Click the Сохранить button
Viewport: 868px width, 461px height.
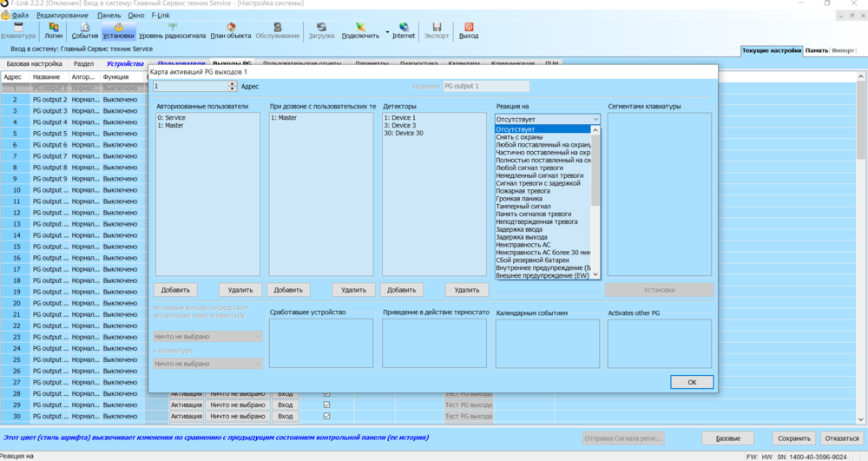click(x=794, y=438)
